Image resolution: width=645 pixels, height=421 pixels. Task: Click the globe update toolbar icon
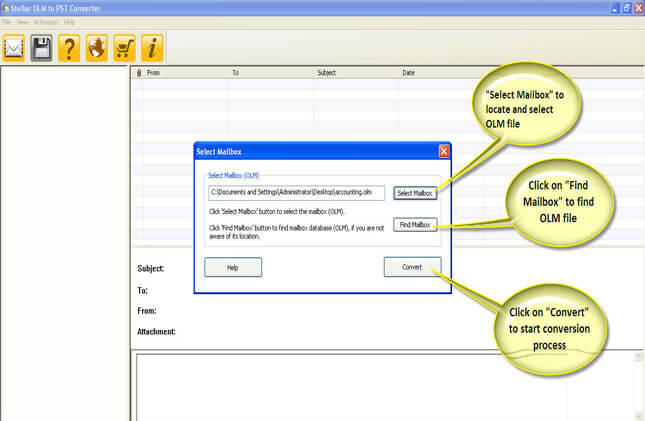point(97,48)
